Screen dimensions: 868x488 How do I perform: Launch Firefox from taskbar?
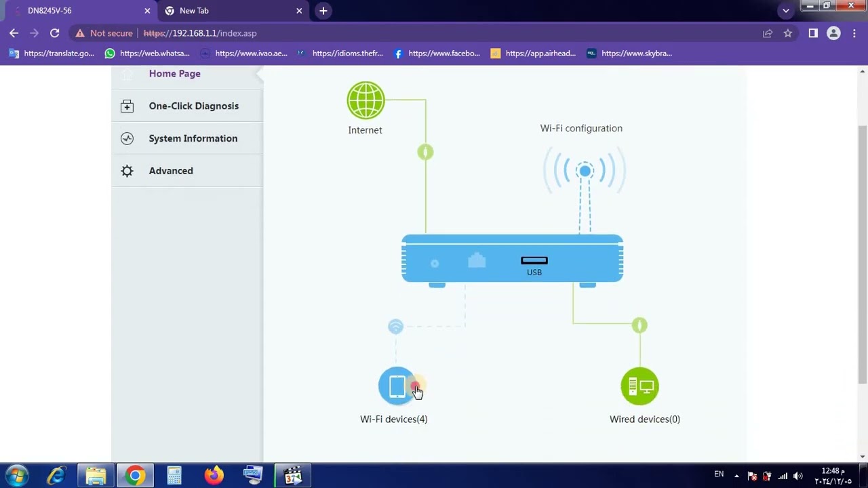(214, 476)
